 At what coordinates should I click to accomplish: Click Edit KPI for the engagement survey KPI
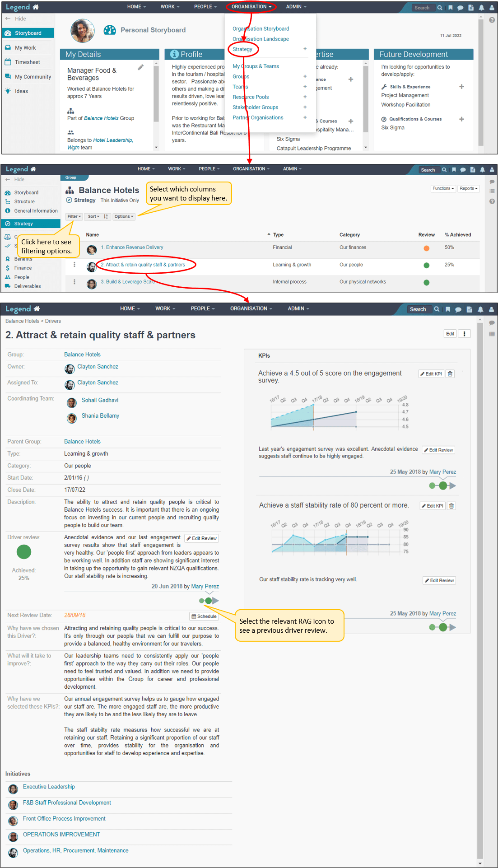point(431,374)
